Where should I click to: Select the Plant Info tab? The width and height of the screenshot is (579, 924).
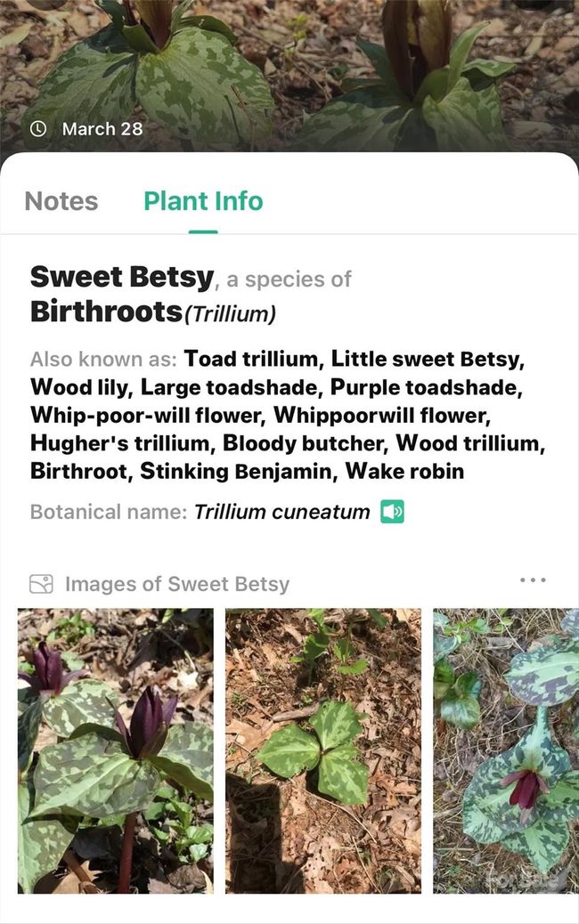point(203,201)
